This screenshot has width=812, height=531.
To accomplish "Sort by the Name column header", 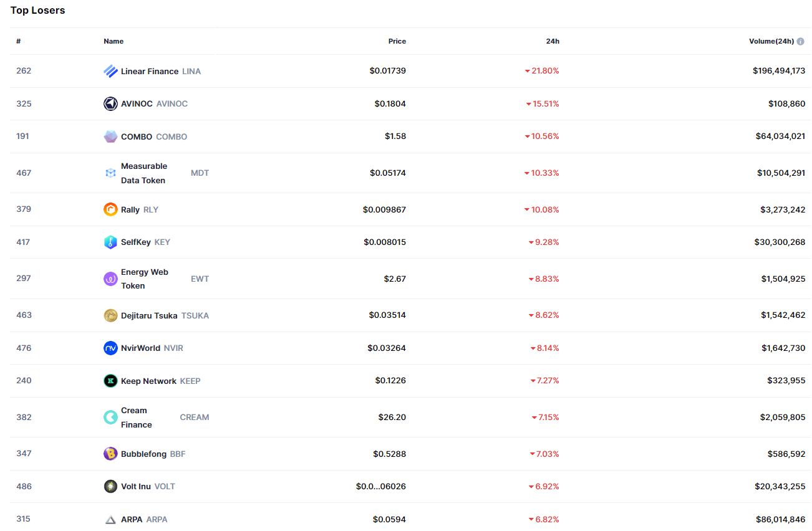I will (114, 41).
